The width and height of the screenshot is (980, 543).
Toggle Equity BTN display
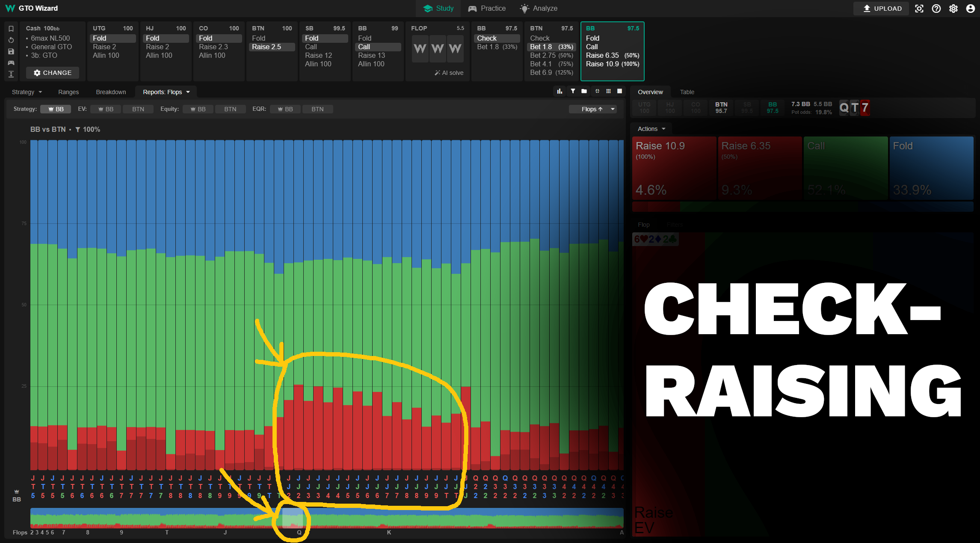coord(230,109)
